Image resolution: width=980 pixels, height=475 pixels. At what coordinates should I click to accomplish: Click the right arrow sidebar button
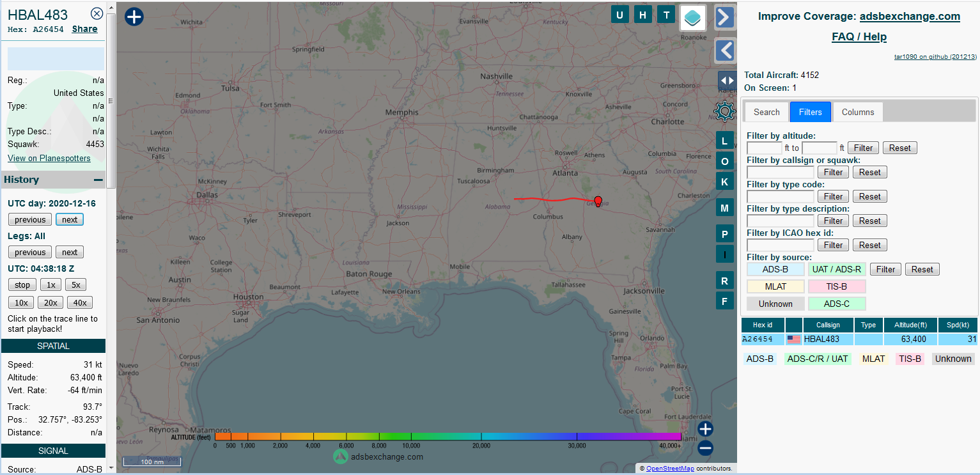tap(724, 17)
